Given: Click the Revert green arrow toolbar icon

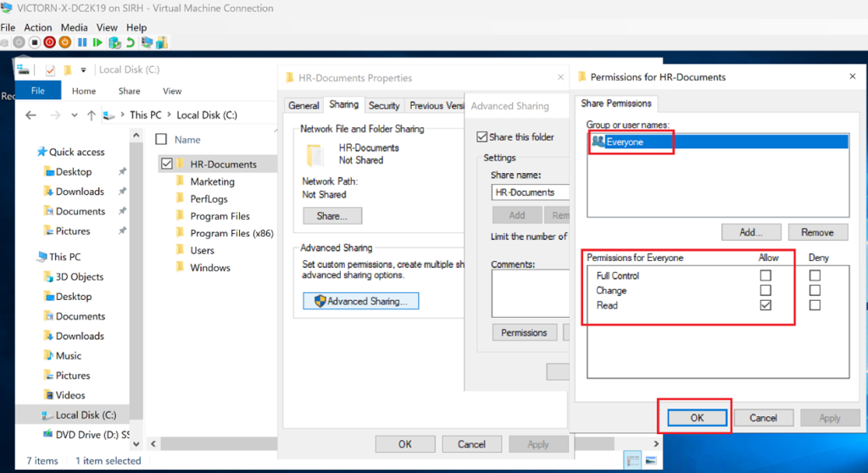Looking at the screenshot, I should [130, 42].
